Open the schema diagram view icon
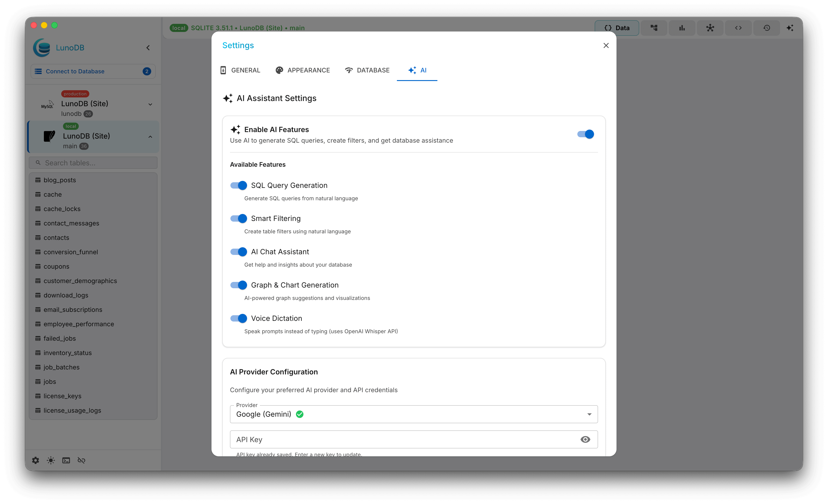This screenshot has height=504, width=828. [x=654, y=28]
